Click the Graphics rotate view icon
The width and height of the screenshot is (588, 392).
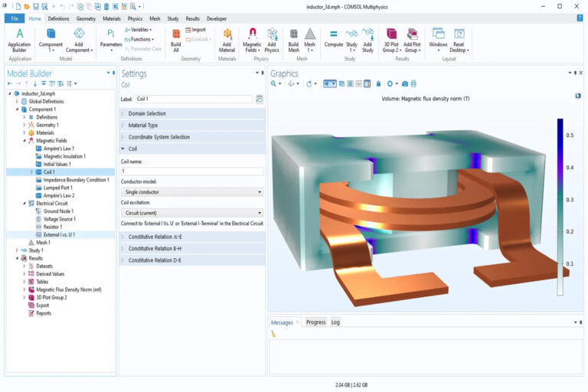[309, 83]
